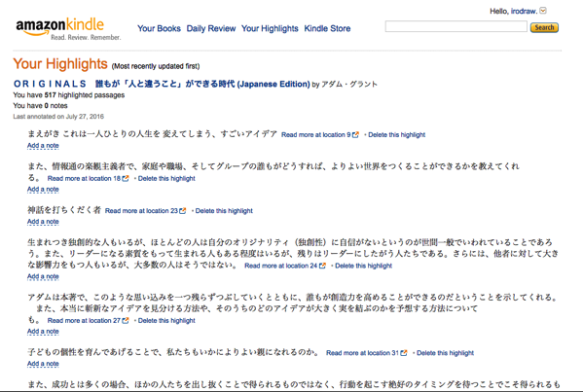
Task: Add a note under location 31 highlight
Action: [x=43, y=364]
